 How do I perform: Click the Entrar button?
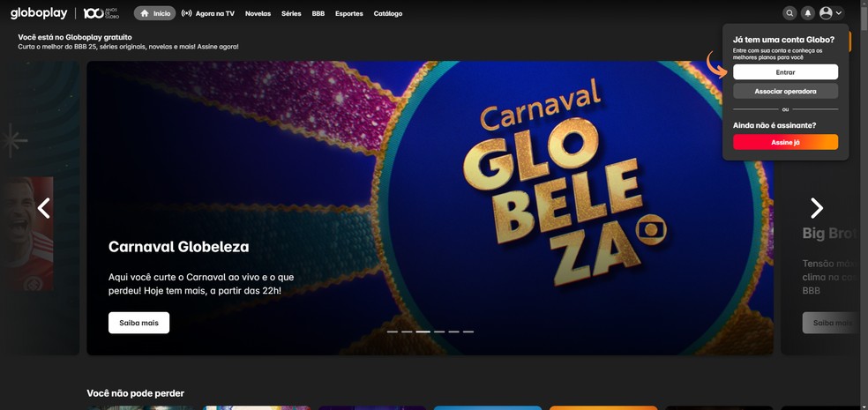pyautogui.click(x=785, y=72)
